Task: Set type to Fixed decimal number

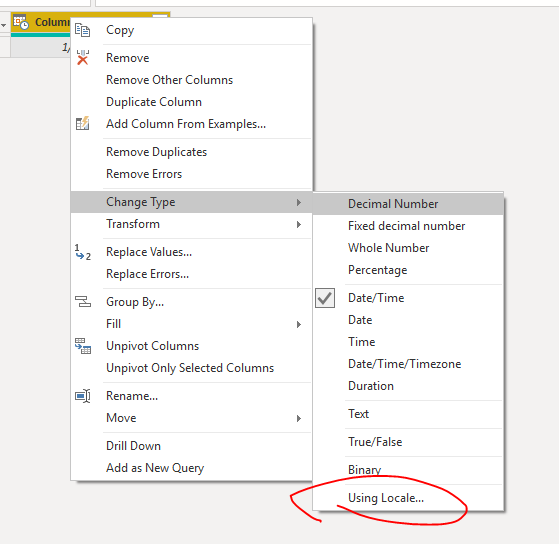Action: pyautogui.click(x=408, y=226)
